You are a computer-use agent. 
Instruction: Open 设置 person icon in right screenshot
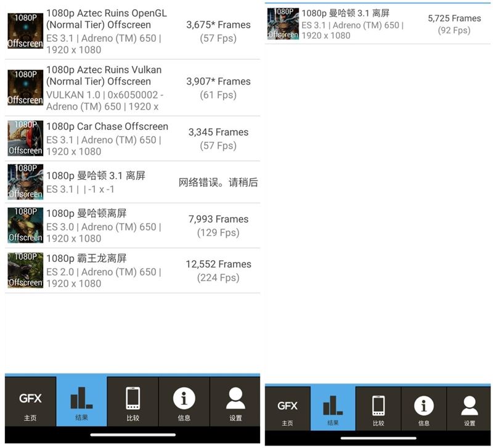click(470, 405)
